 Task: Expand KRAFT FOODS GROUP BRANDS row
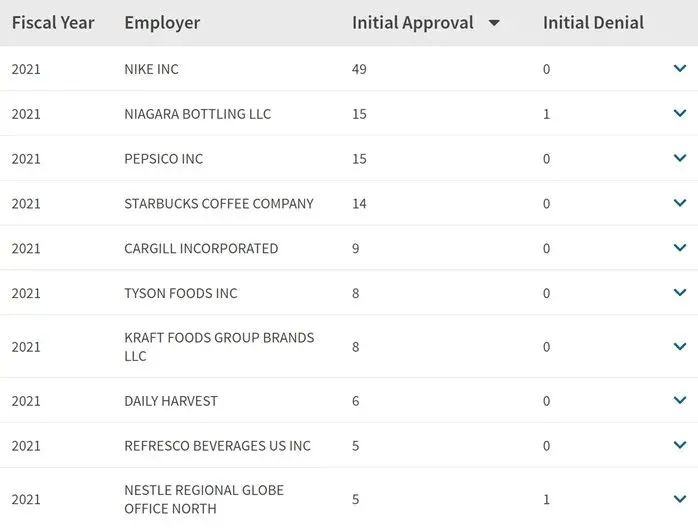point(680,347)
